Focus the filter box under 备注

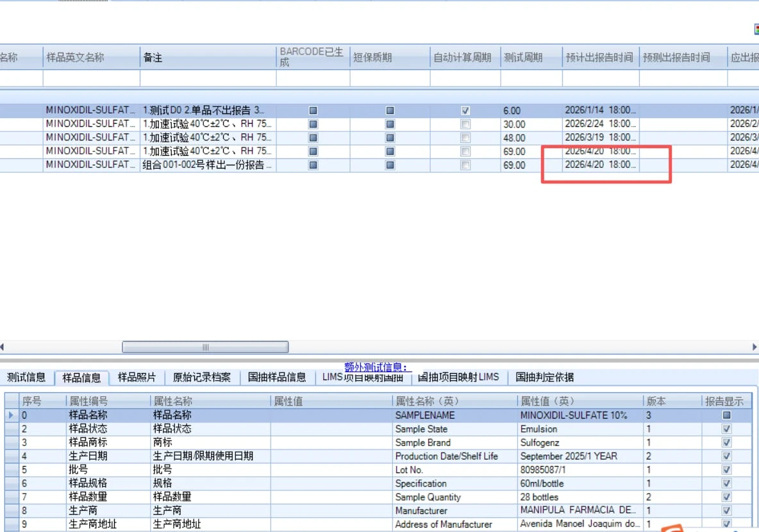208,78
